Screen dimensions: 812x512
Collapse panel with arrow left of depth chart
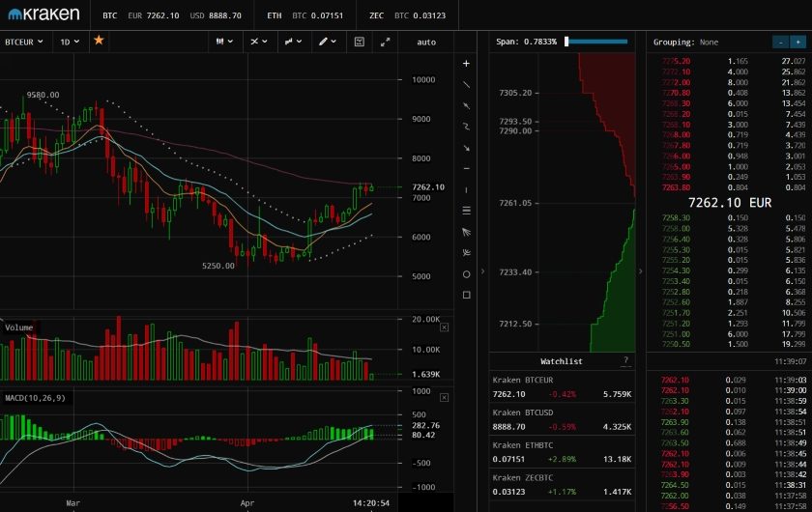point(482,271)
